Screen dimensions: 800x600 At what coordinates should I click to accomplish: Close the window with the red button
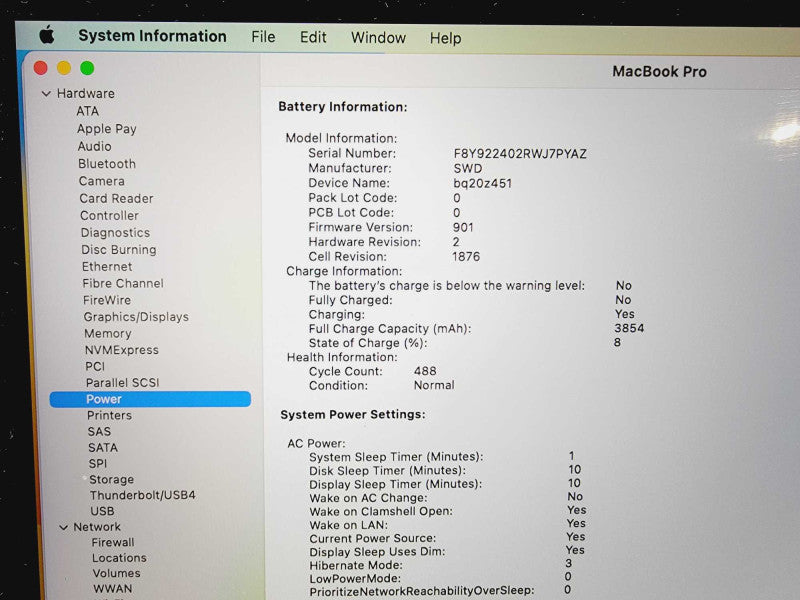[x=40, y=68]
